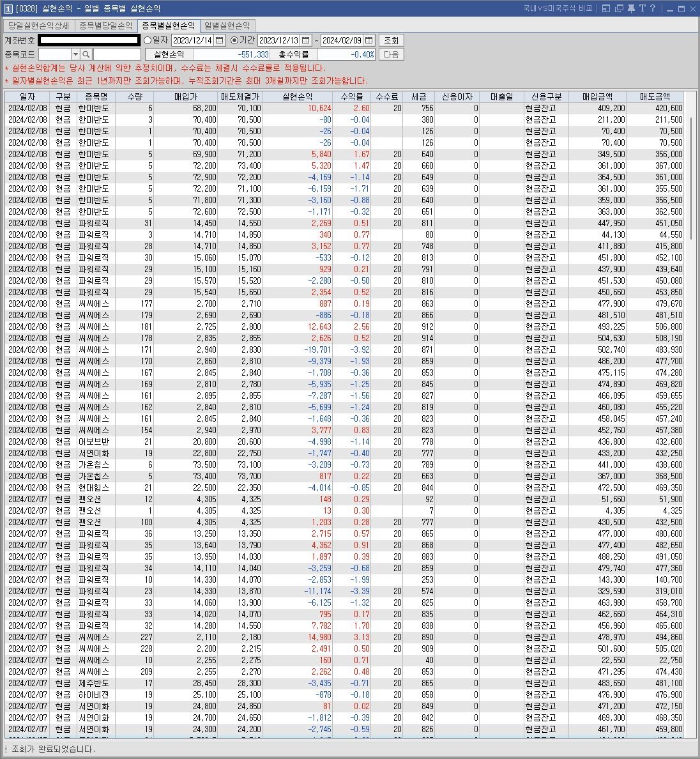Click the window number 1 icon
The image size is (700, 759).
pos(8,9)
